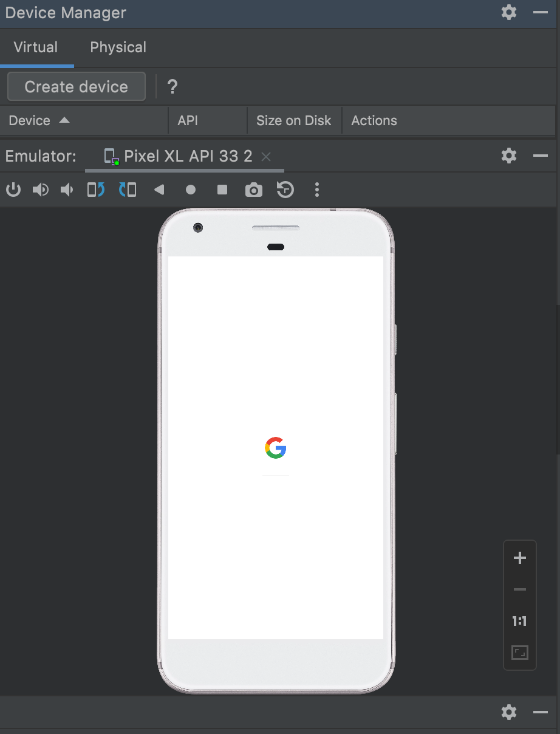Raise the emulator volume
The height and width of the screenshot is (734, 560).
(x=41, y=190)
